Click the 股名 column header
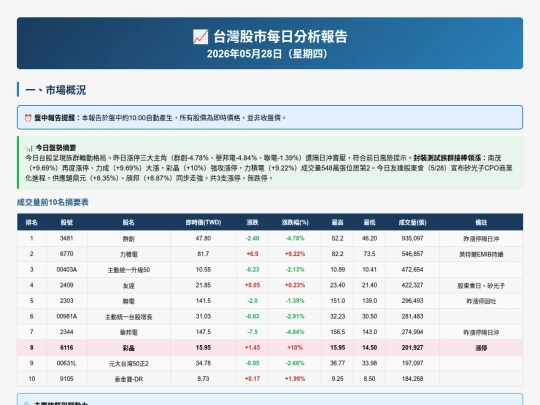 (x=128, y=222)
